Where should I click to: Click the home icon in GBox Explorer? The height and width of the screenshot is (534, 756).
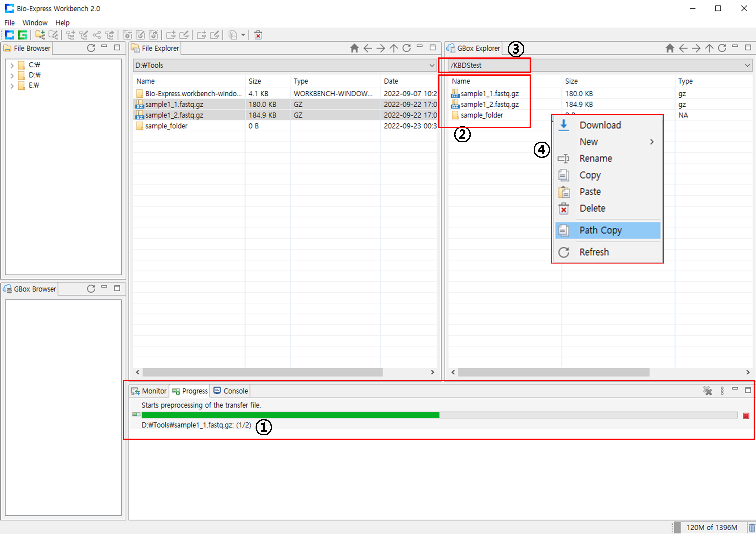[x=669, y=48]
